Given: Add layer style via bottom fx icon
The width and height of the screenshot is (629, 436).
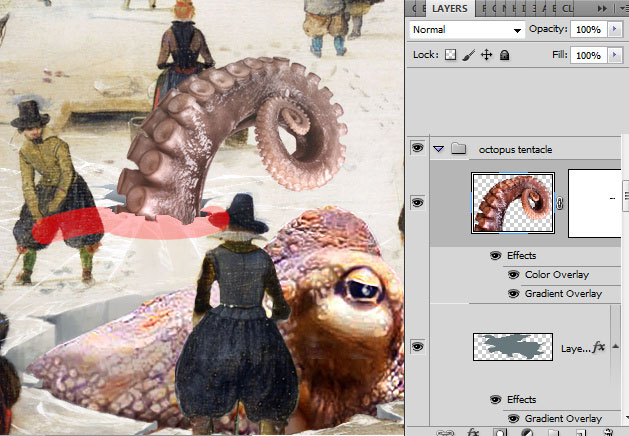Looking at the screenshot, I should coord(473,432).
